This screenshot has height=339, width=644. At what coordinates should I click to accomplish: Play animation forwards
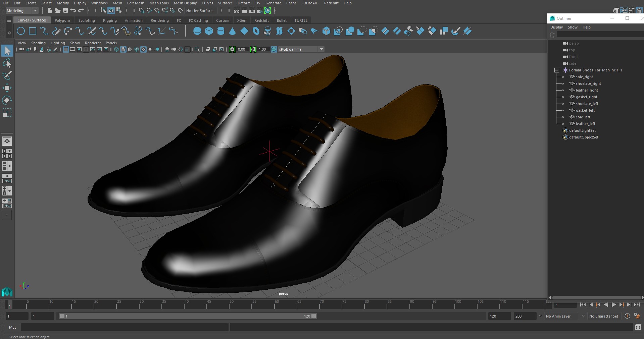point(614,304)
